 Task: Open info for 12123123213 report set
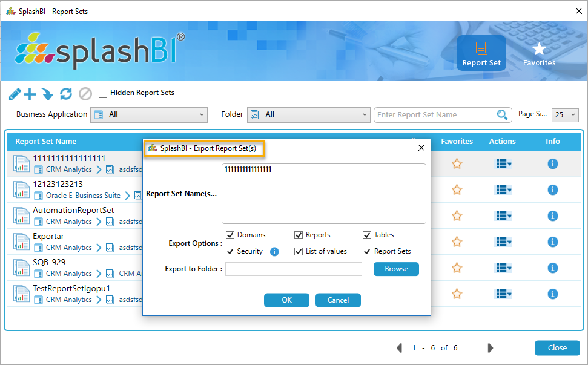pos(552,189)
